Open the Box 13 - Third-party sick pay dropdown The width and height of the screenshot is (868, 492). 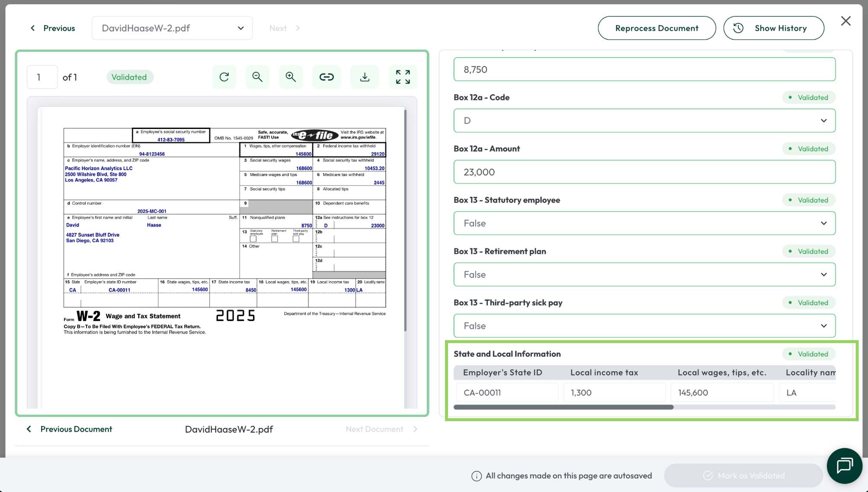pyautogui.click(x=644, y=326)
